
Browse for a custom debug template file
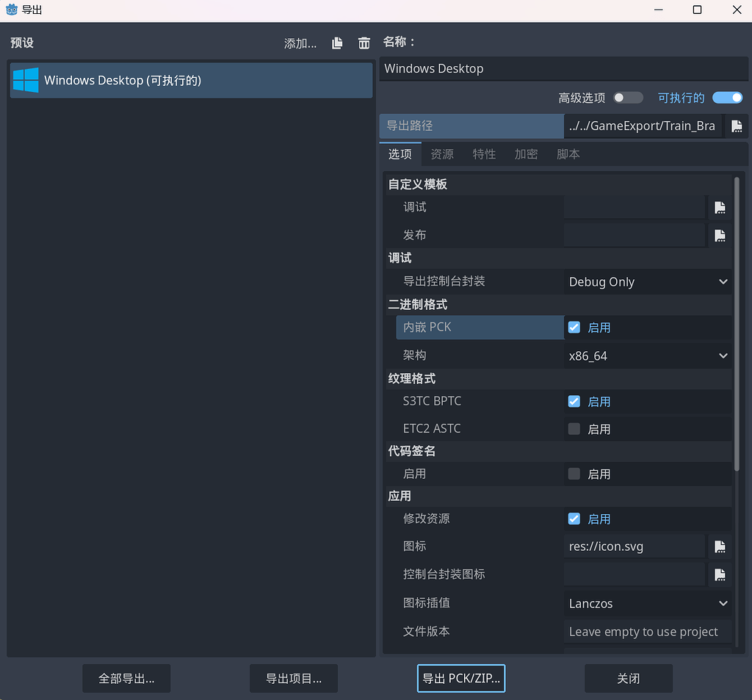[x=720, y=207]
